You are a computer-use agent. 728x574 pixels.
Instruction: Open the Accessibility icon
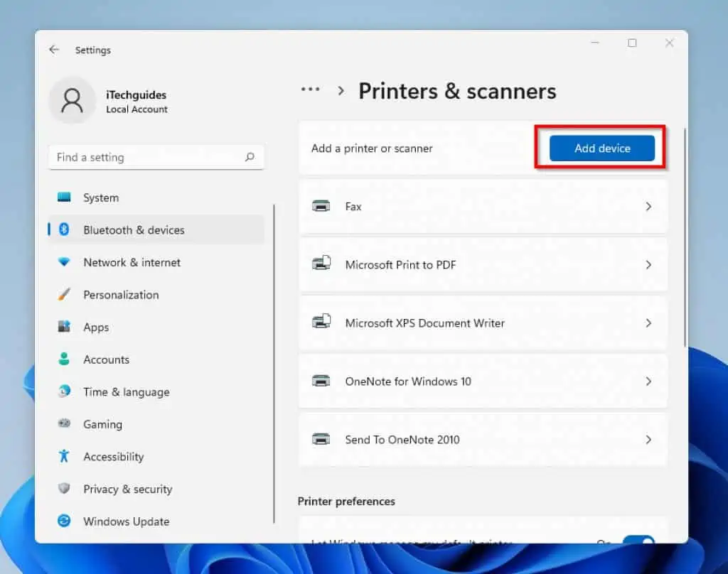[x=65, y=456]
